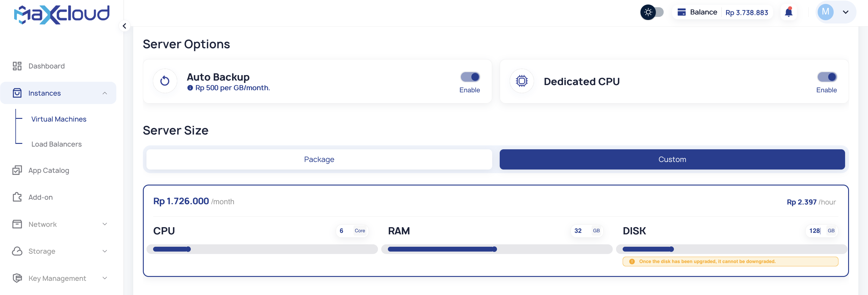Expand the Key Management chevron
Image resolution: width=868 pixels, height=295 pixels.
point(105,278)
